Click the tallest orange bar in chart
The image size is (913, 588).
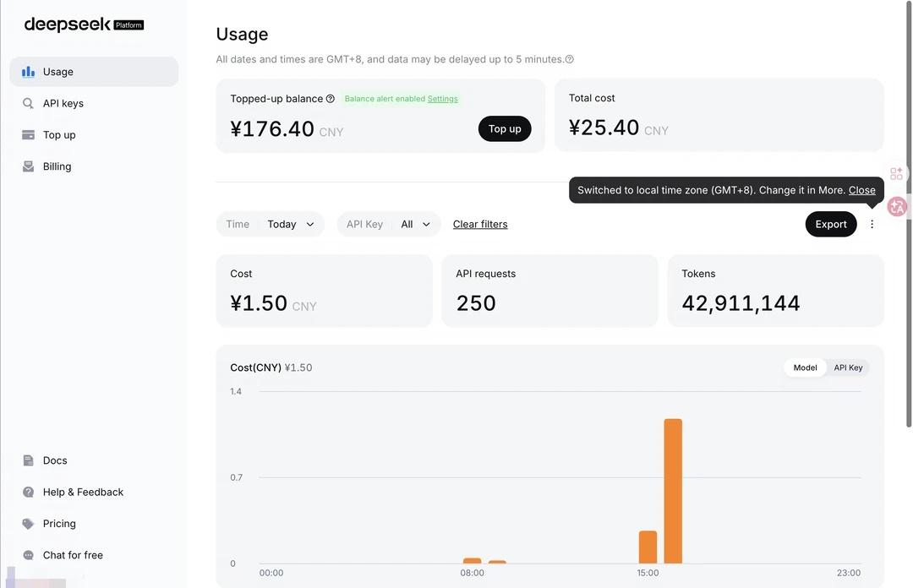click(673, 491)
